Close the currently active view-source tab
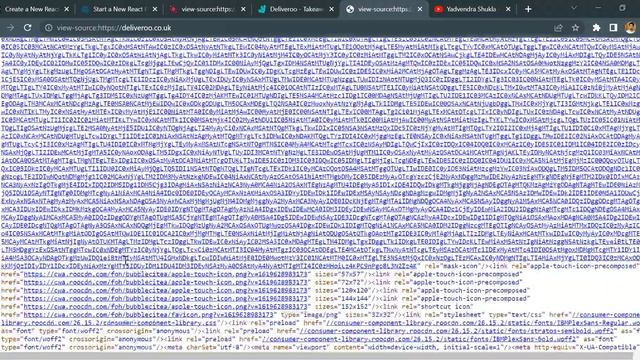The width and height of the screenshot is (640, 360). [x=420, y=9]
